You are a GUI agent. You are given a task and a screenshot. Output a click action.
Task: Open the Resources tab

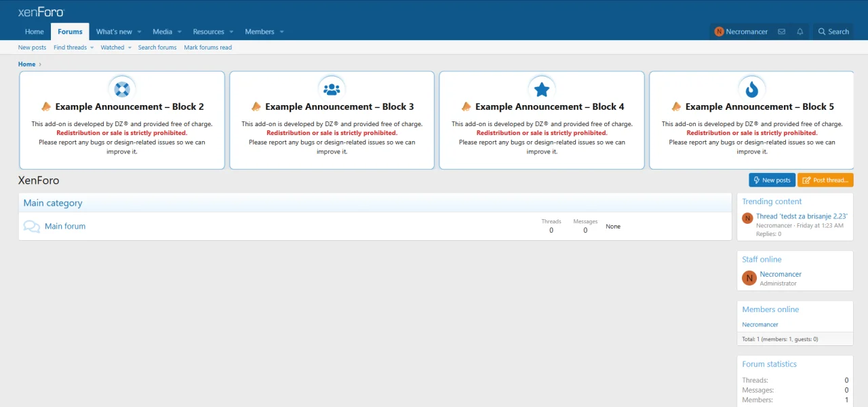[208, 32]
